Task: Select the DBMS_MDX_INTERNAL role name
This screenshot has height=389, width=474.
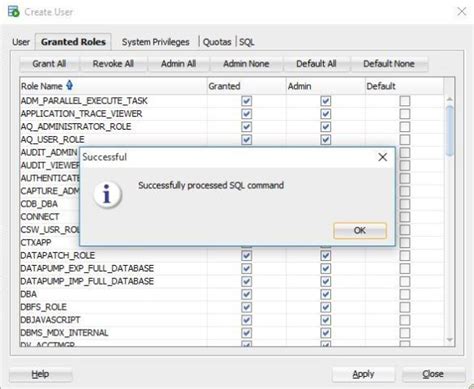Action: (x=64, y=333)
